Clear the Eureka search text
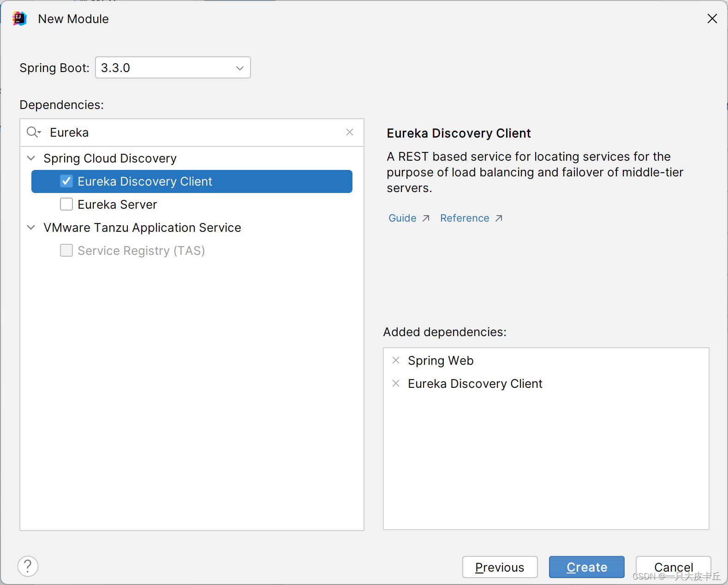The width and height of the screenshot is (728, 585). point(350,132)
